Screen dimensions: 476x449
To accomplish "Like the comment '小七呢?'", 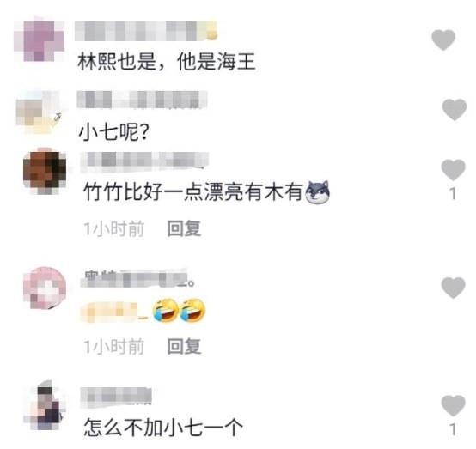I will click(x=455, y=109).
